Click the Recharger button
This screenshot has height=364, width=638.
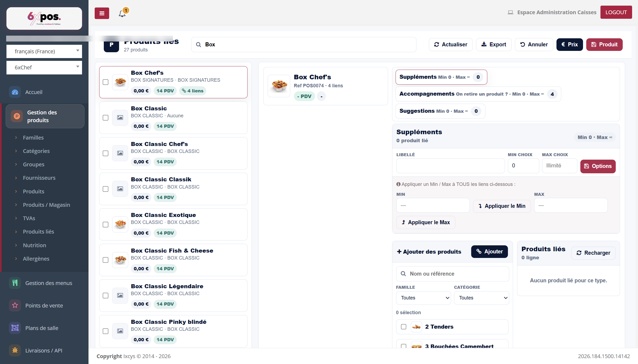[x=593, y=253]
